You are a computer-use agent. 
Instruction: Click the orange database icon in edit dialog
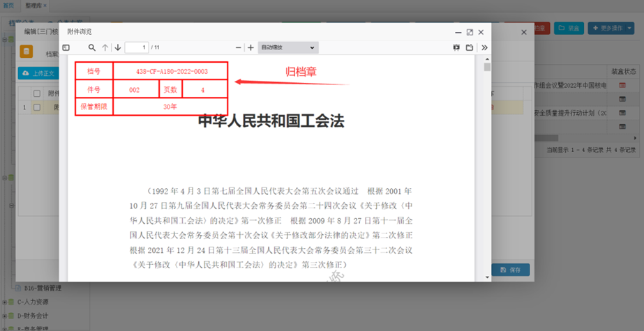[x=27, y=52]
